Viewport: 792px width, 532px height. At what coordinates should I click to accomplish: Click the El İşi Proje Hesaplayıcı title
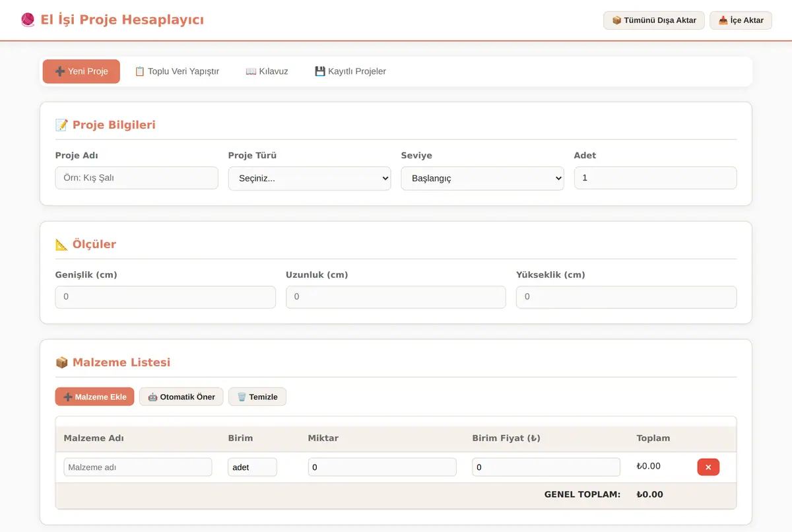122,20
